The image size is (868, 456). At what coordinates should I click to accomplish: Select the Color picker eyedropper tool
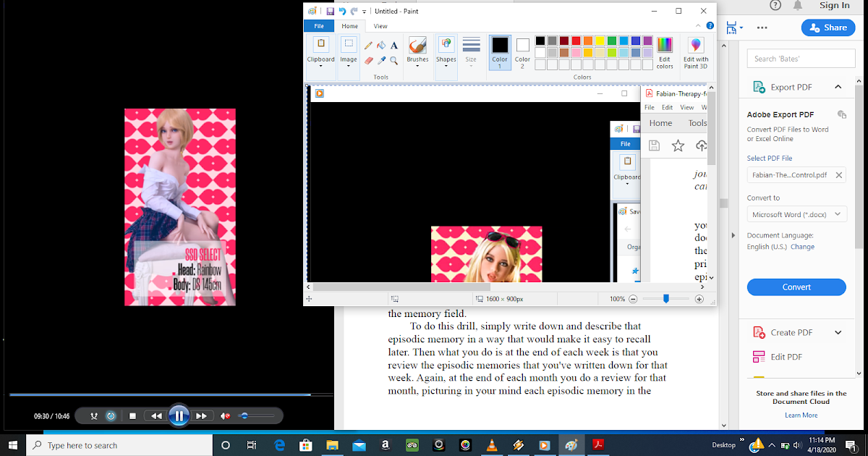pos(381,61)
